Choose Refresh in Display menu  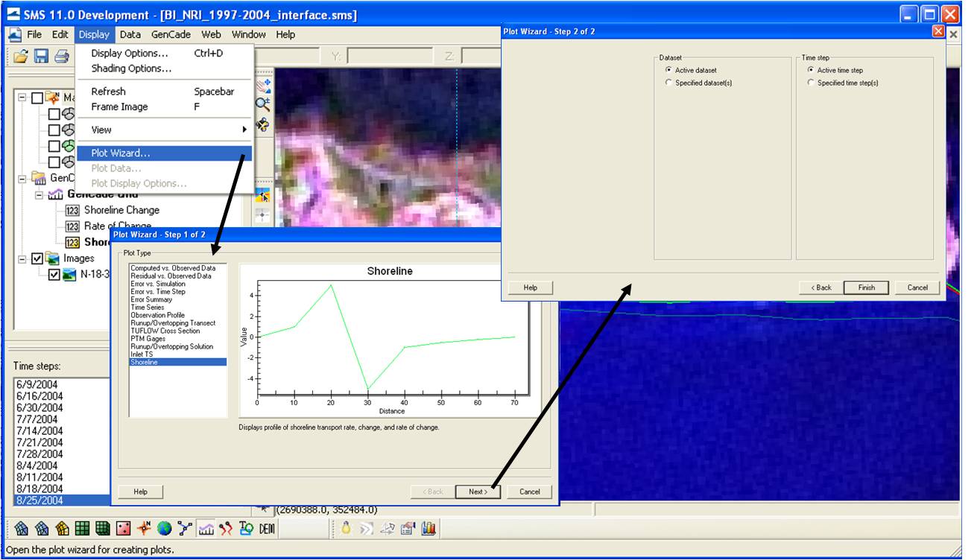coord(165,92)
